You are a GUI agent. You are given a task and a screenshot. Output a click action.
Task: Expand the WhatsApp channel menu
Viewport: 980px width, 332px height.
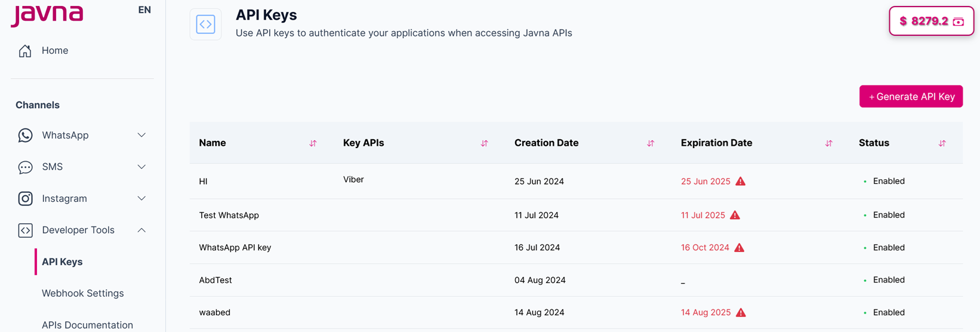(141, 136)
